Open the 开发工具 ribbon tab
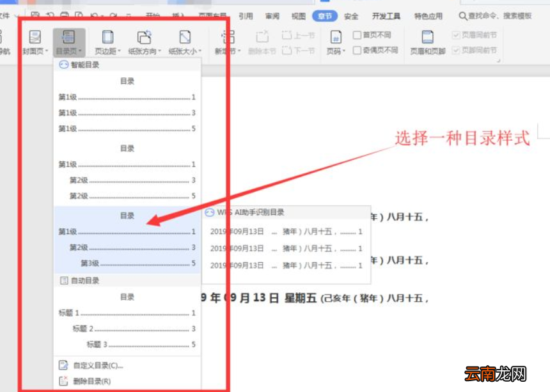 386,16
